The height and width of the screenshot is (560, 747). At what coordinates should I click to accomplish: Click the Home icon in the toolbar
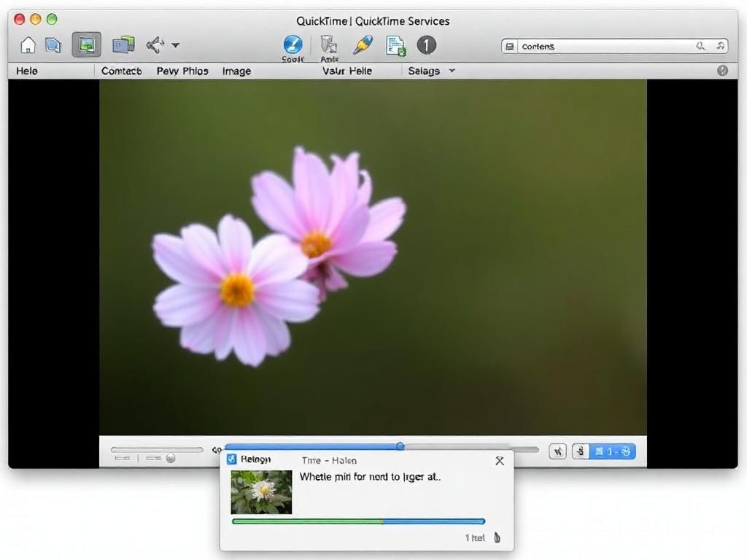click(28, 45)
